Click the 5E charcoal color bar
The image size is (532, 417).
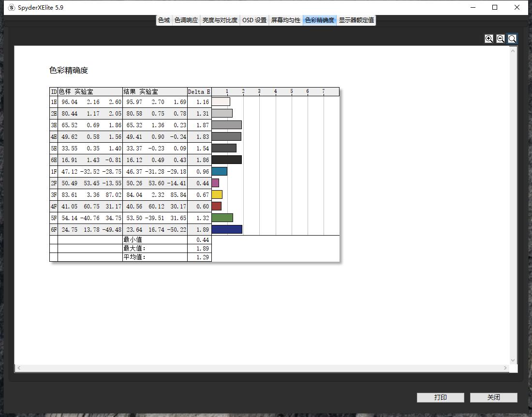click(x=224, y=149)
